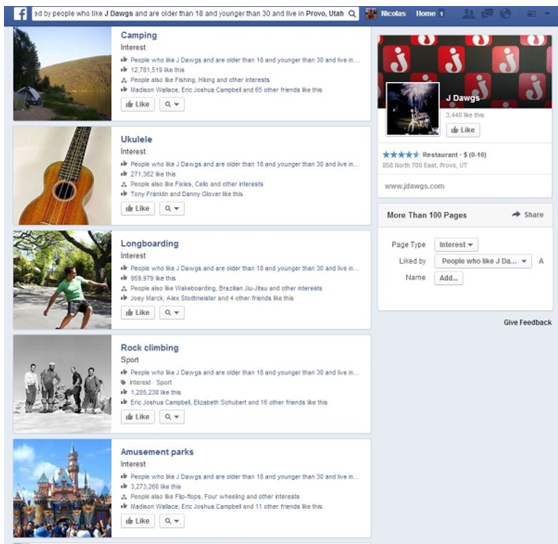The image size is (558, 544).
Task: Click the J Dawgs star rating
Action: click(401, 155)
